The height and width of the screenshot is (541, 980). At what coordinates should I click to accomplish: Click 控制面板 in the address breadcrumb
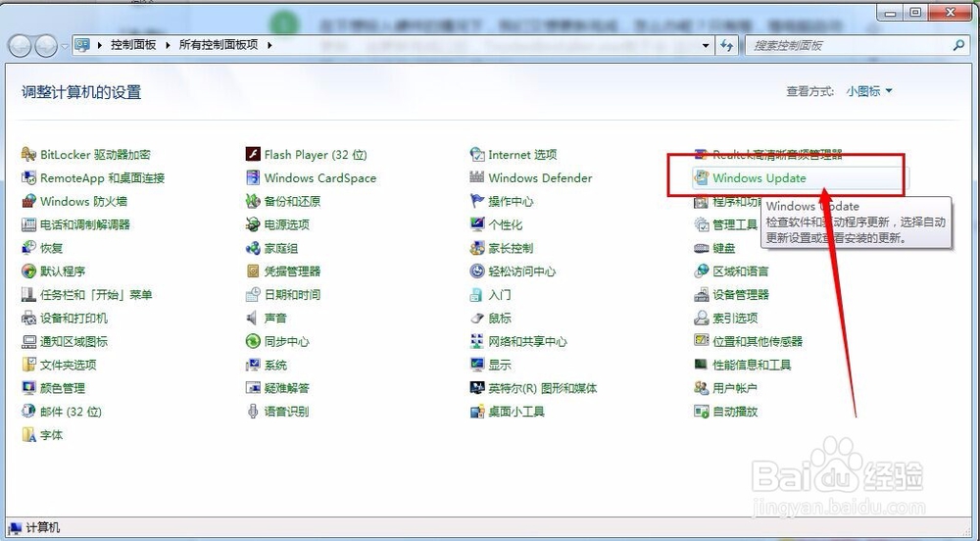(133, 45)
